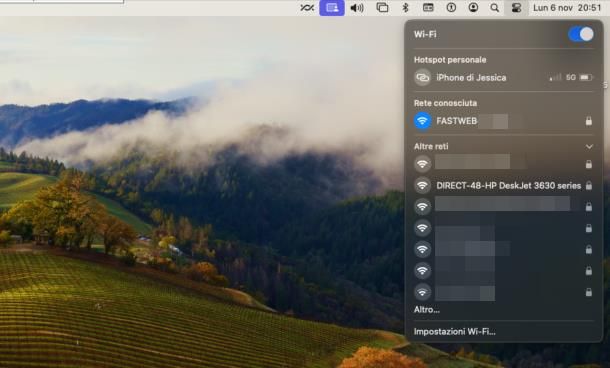Connect to iPhone di Jessica hotspot

(504, 77)
